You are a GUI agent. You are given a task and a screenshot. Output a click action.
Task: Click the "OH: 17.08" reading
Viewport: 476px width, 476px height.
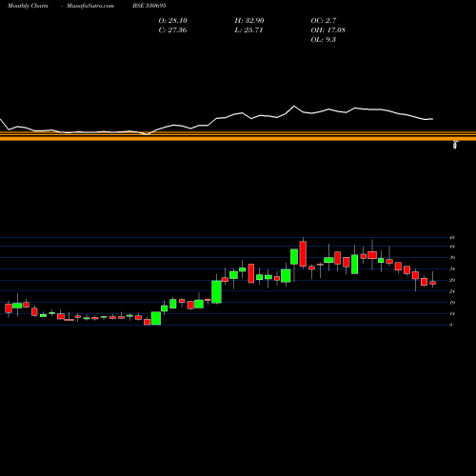328,30
